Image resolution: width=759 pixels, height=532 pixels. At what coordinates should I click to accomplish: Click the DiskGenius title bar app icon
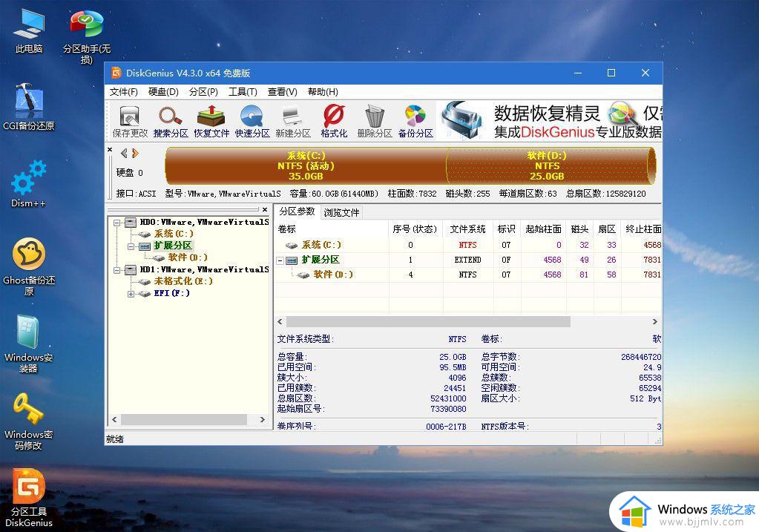pos(116,73)
